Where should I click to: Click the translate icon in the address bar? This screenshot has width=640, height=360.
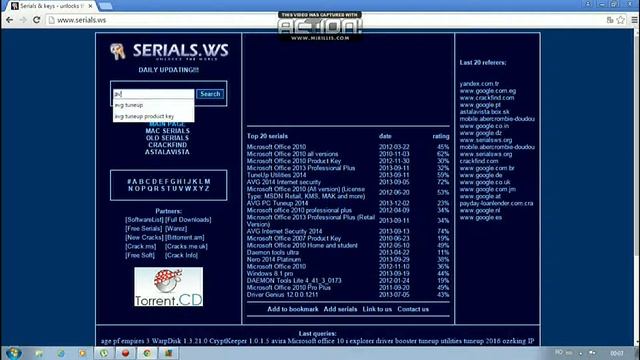coord(610,20)
